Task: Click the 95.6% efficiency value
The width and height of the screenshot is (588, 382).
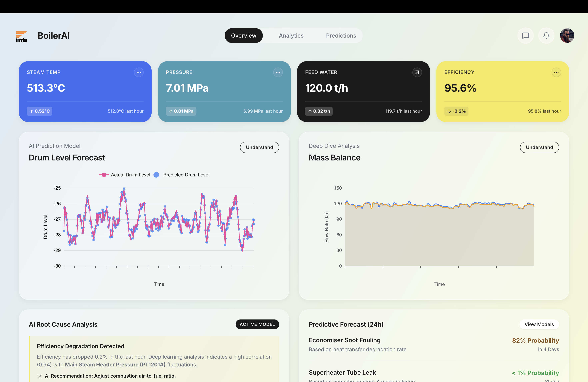Action: point(460,88)
